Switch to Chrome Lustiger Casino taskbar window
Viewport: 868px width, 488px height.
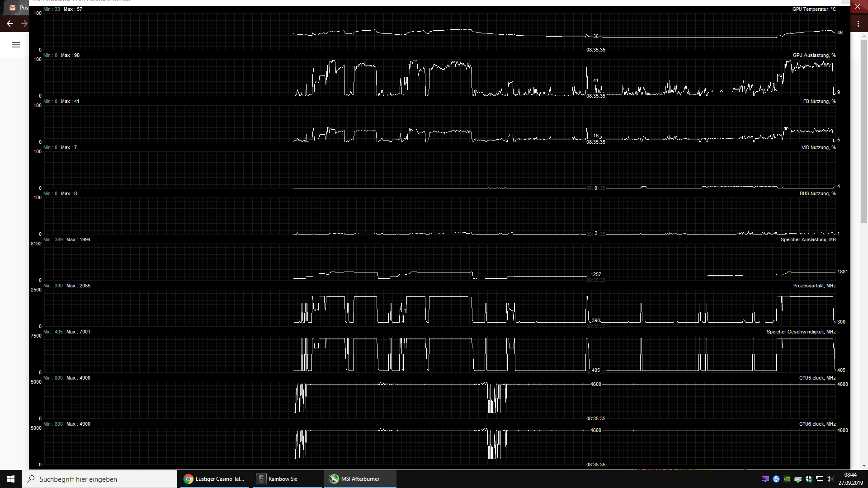coord(215,479)
